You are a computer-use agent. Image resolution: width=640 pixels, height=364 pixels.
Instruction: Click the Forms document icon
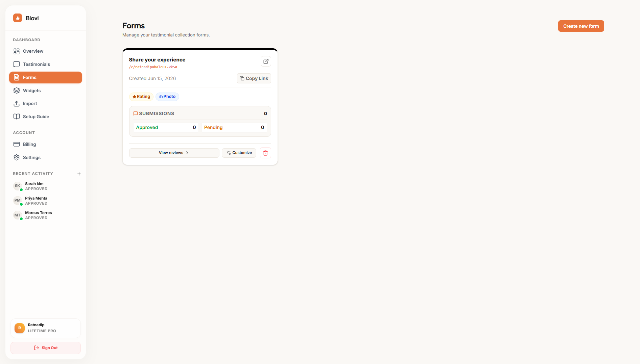click(17, 77)
